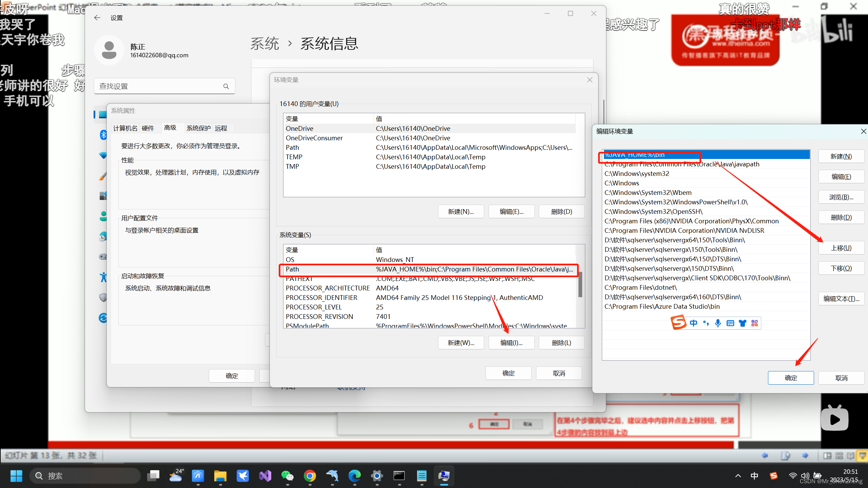Click 删除(D) in the edit variable dialog
Viewport: 868px width, 488px height.
click(x=841, y=218)
